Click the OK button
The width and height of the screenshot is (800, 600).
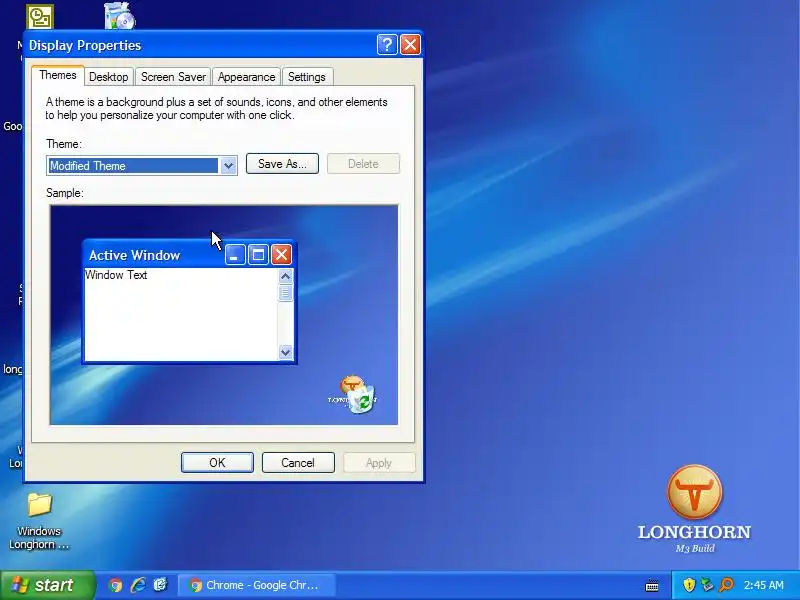coord(217,463)
